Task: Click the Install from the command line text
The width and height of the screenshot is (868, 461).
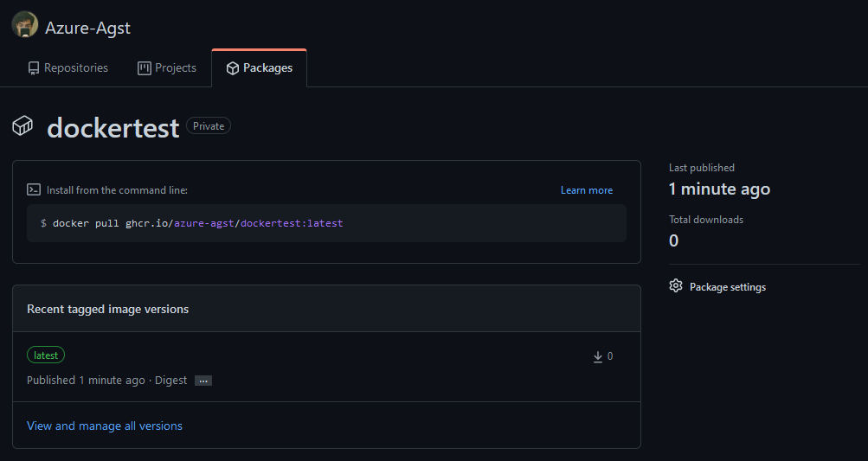Action: [x=117, y=190]
